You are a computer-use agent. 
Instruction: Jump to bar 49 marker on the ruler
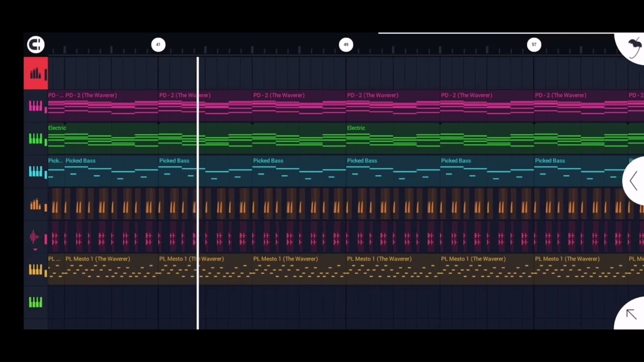pyautogui.click(x=346, y=45)
